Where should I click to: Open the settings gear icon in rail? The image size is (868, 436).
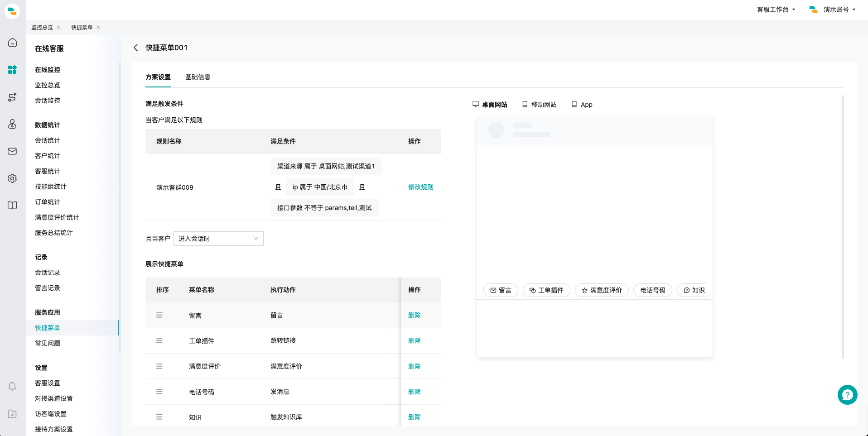pos(12,178)
